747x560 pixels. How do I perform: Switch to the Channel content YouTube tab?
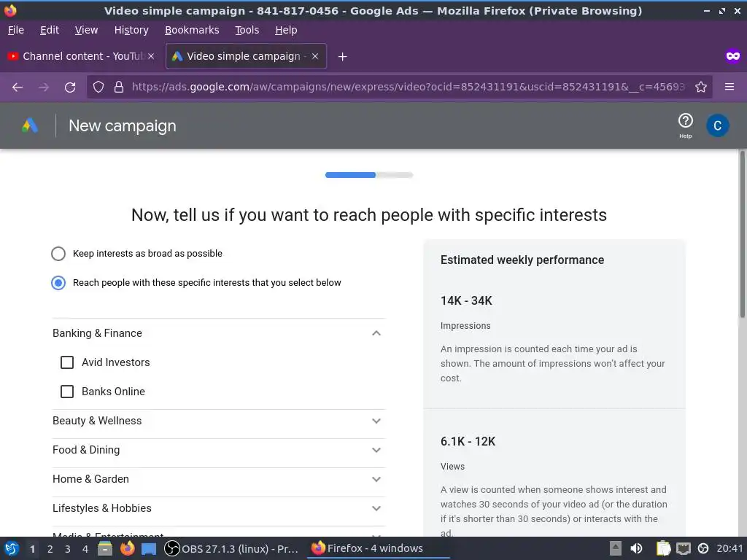(x=81, y=56)
